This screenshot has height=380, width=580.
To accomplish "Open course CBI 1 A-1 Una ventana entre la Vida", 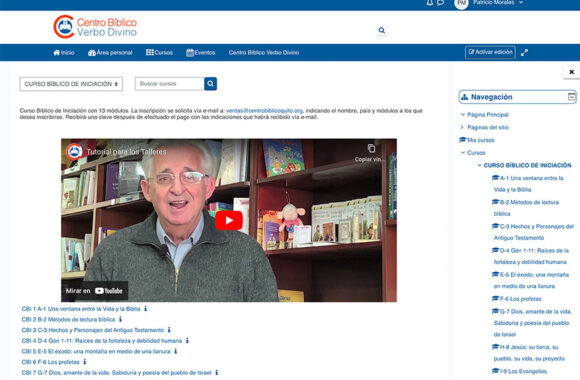I will click(x=81, y=309).
